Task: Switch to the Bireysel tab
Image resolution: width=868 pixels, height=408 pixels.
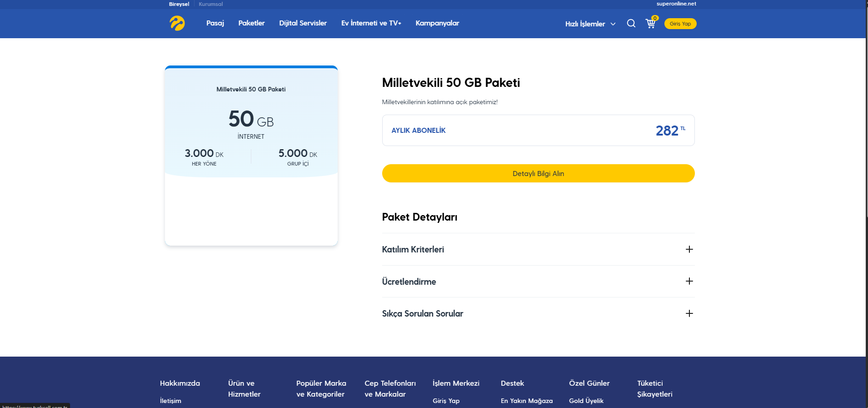Action: 179,4
